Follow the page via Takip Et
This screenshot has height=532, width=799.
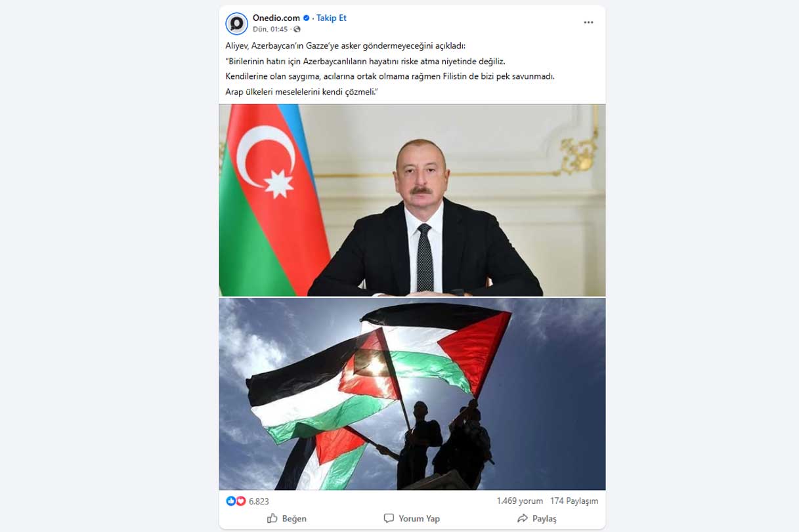point(332,18)
